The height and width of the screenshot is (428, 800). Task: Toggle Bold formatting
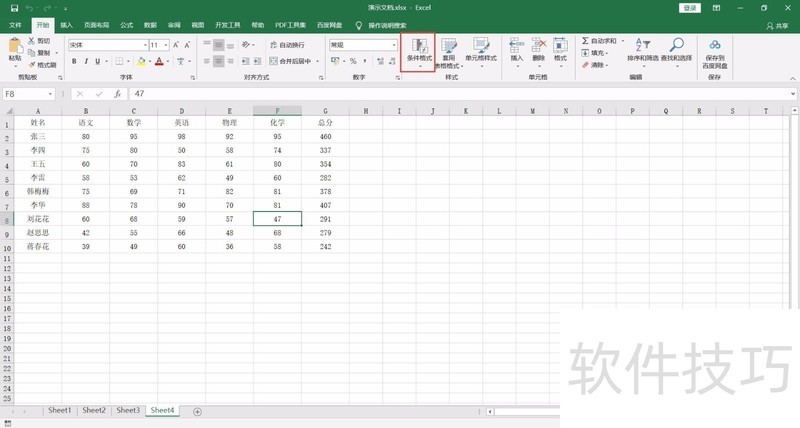coord(74,61)
